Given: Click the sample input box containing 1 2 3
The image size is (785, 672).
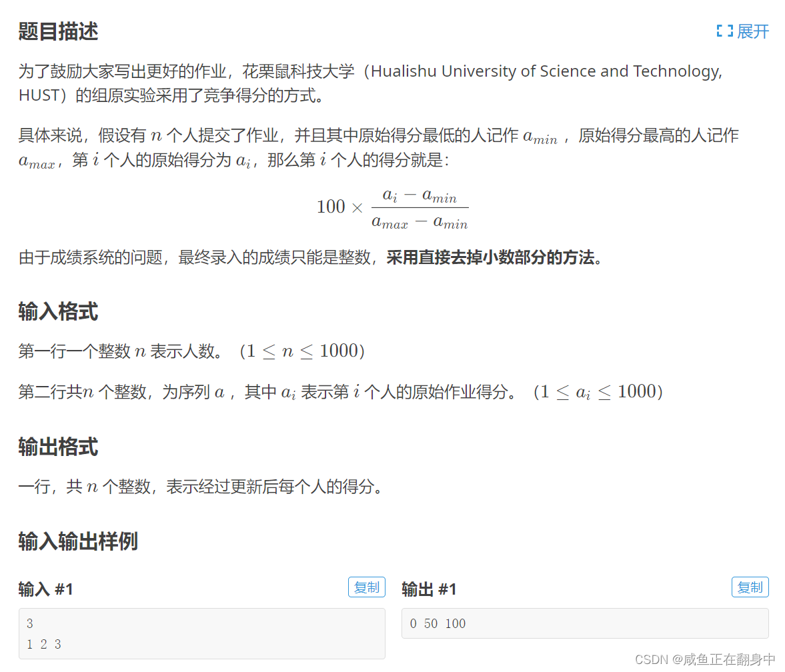Looking at the screenshot, I should (202, 633).
